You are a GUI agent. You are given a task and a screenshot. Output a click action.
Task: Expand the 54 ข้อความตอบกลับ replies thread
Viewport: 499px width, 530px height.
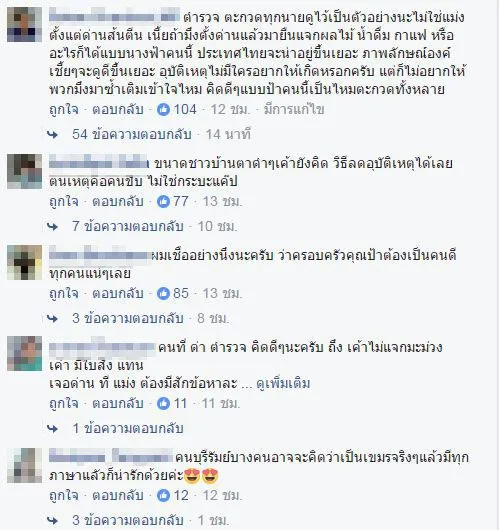(x=132, y=135)
